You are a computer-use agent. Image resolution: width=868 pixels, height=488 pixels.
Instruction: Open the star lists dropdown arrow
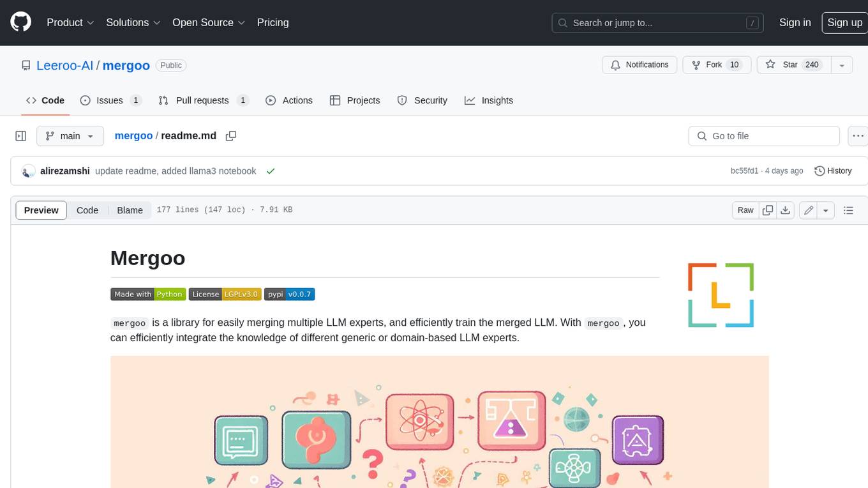(x=842, y=65)
